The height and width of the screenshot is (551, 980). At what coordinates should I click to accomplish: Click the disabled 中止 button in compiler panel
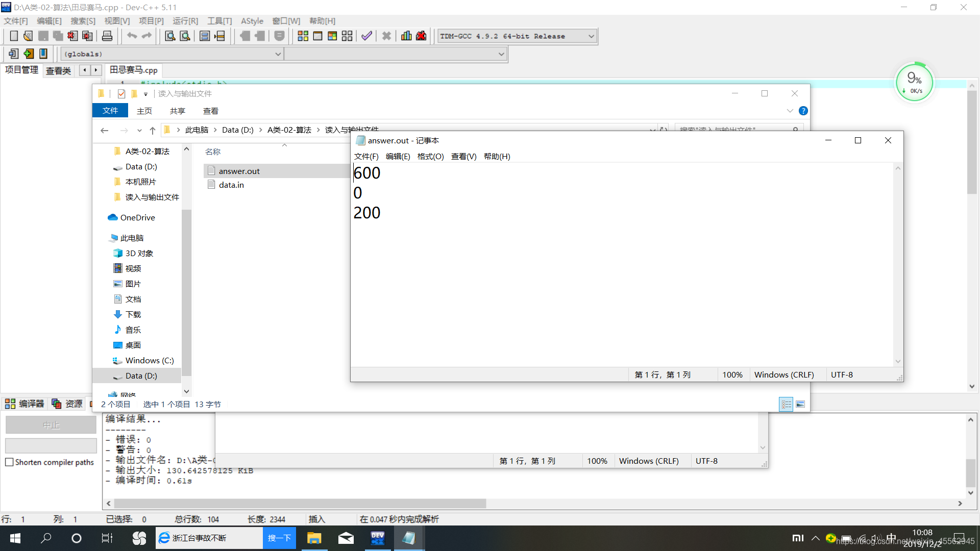pos(51,425)
